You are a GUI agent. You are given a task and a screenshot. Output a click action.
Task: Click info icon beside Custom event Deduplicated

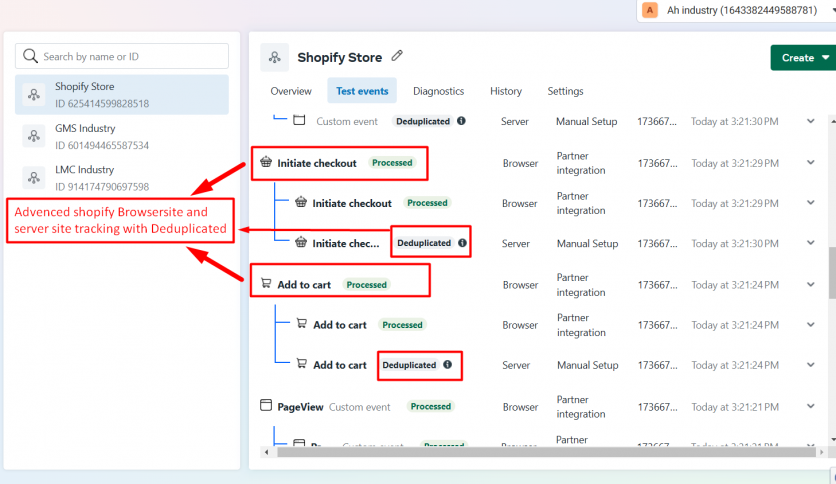(461, 121)
